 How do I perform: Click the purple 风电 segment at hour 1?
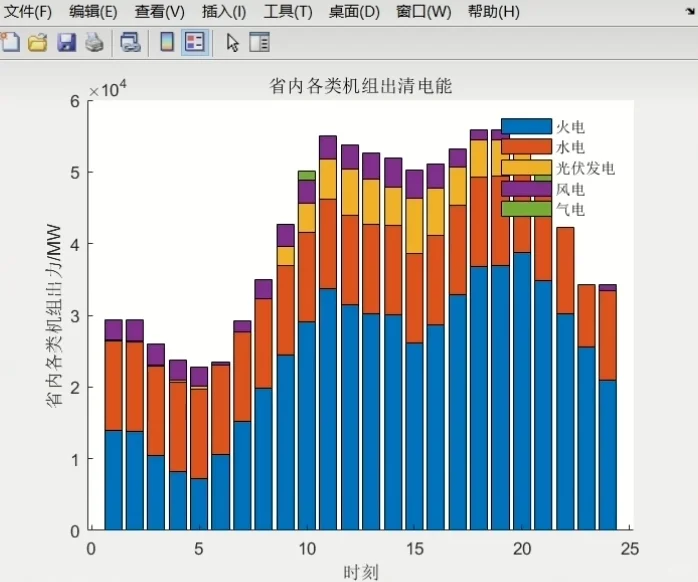(x=114, y=330)
